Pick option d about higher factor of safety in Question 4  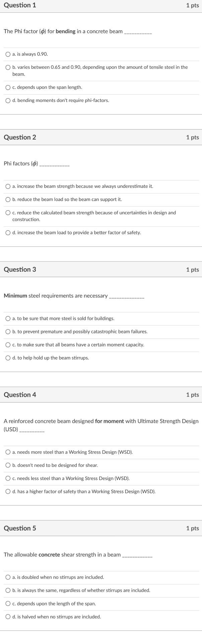(7, 491)
